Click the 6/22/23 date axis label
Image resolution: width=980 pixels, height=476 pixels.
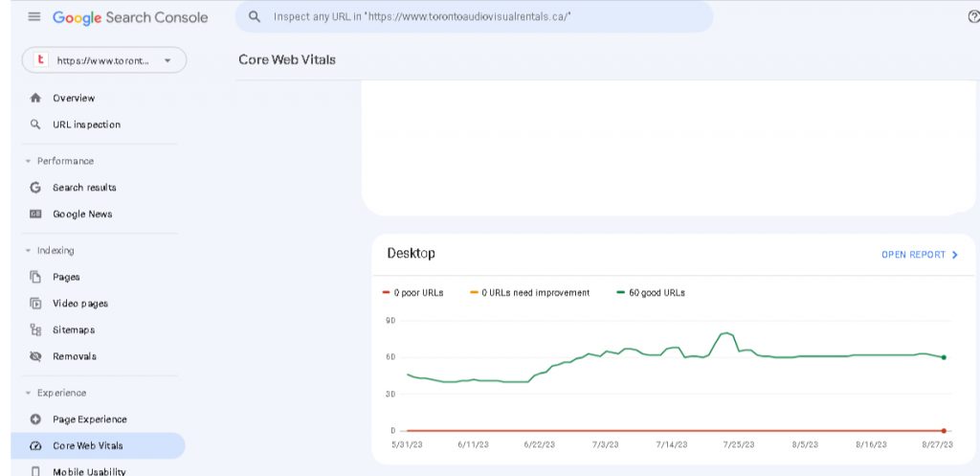540,444
